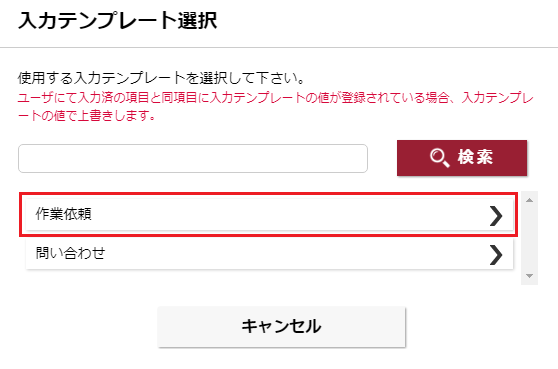Click the right chevron icon beside 問い合わせ

[x=496, y=255]
